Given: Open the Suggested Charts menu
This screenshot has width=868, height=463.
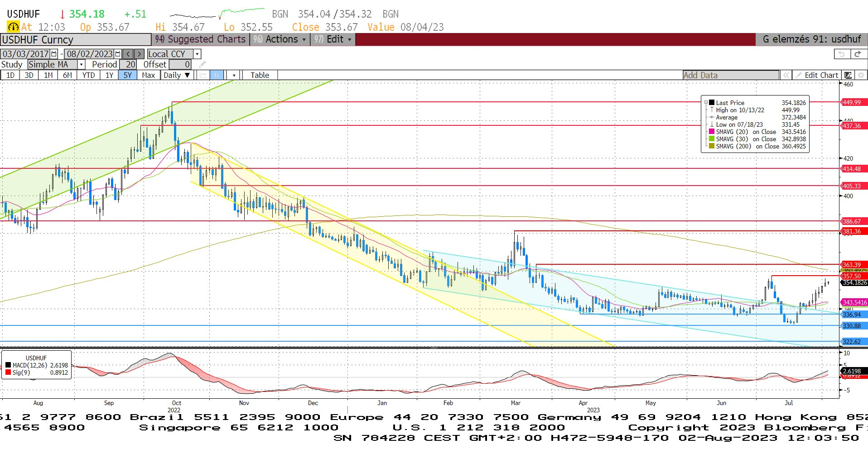Looking at the screenshot, I should (x=200, y=39).
